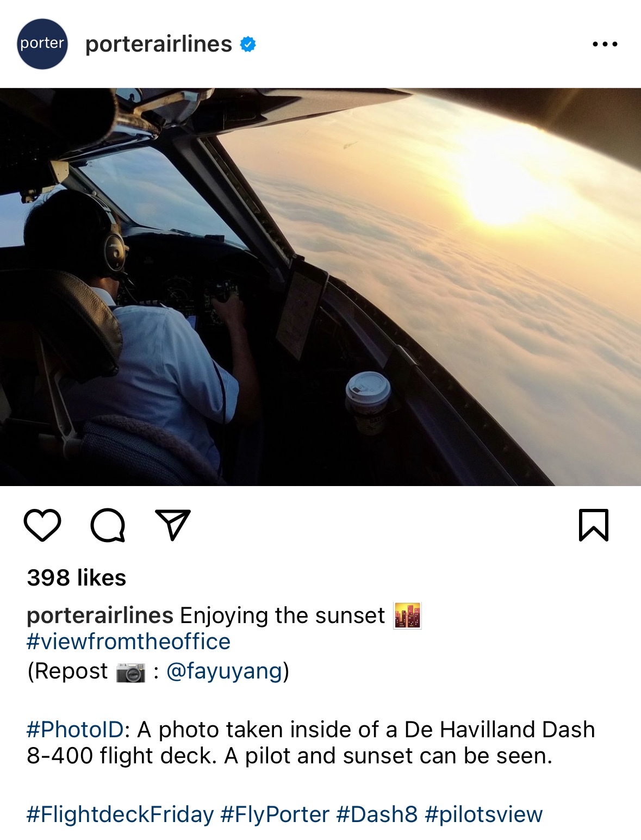Open the #pilotsview hashtag
The width and height of the screenshot is (641, 840).
(484, 814)
